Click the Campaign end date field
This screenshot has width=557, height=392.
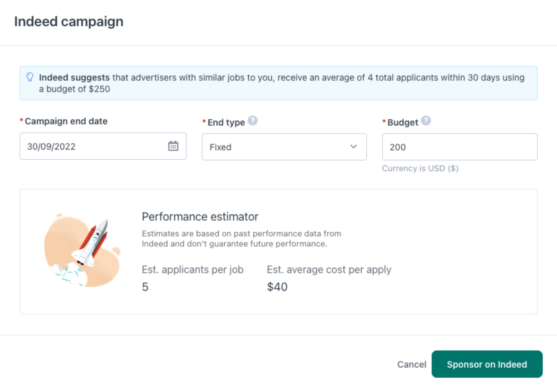(x=103, y=146)
